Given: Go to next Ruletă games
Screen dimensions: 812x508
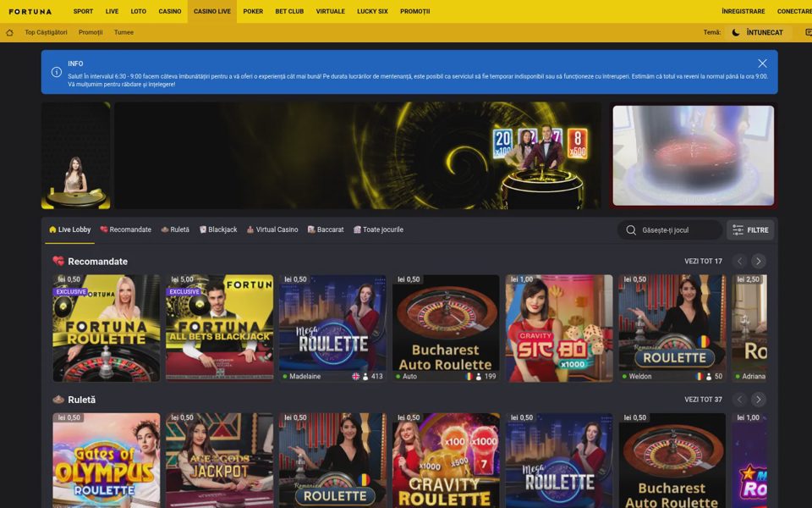Looking at the screenshot, I should pyautogui.click(x=758, y=400).
